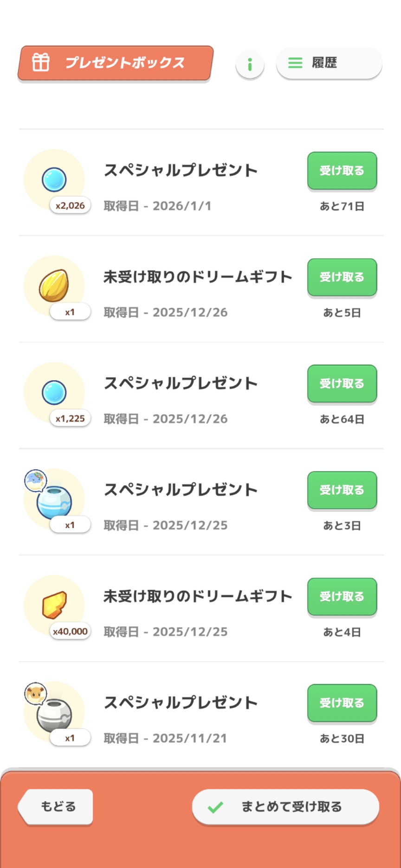
Task: Tap the blue gem icon with x1,225
Action: pyautogui.click(x=54, y=393)
